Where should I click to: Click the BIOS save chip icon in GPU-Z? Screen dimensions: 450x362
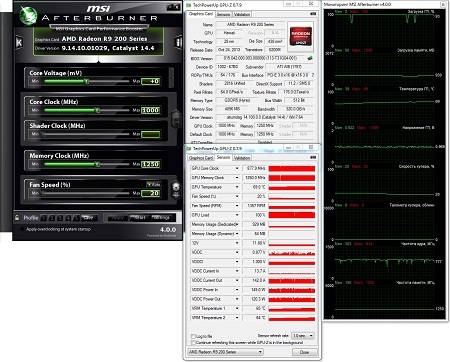[310, 58]
